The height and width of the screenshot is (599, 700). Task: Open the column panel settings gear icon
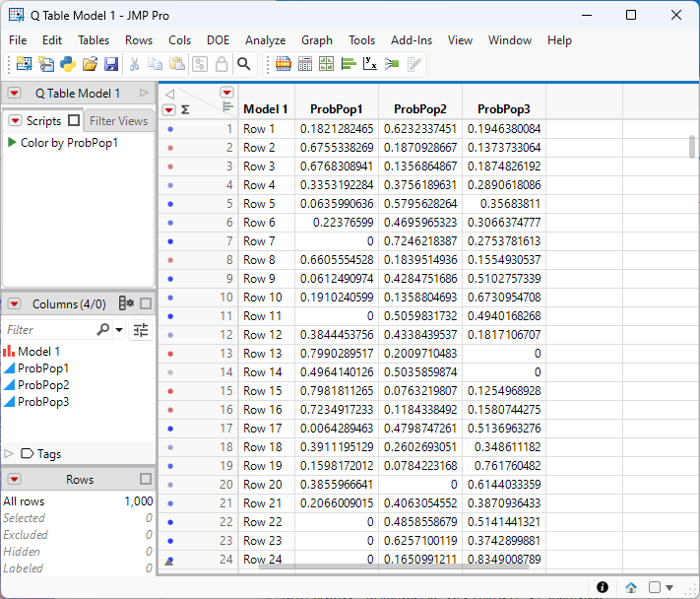click(126, 304)
